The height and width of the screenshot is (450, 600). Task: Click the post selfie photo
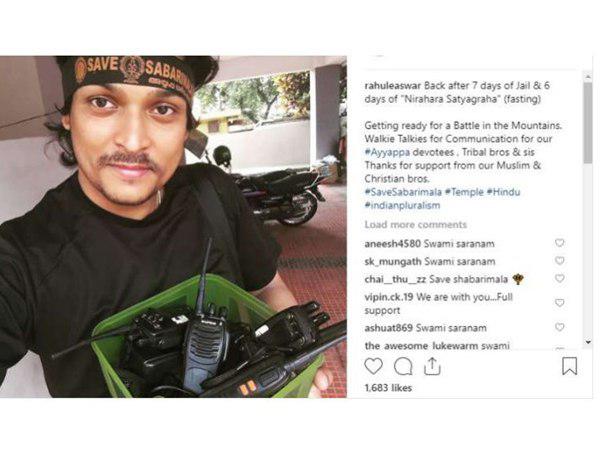(173, 227)
